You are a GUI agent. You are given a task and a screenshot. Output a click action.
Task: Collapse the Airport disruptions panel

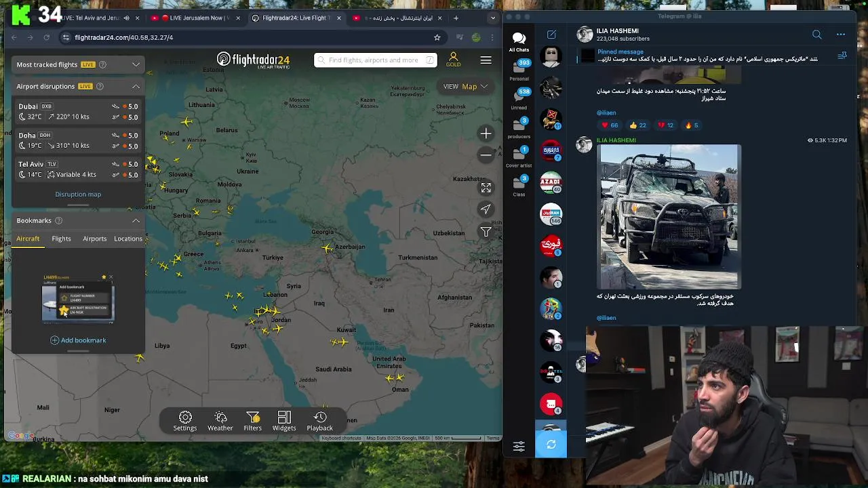click(136, 86)
